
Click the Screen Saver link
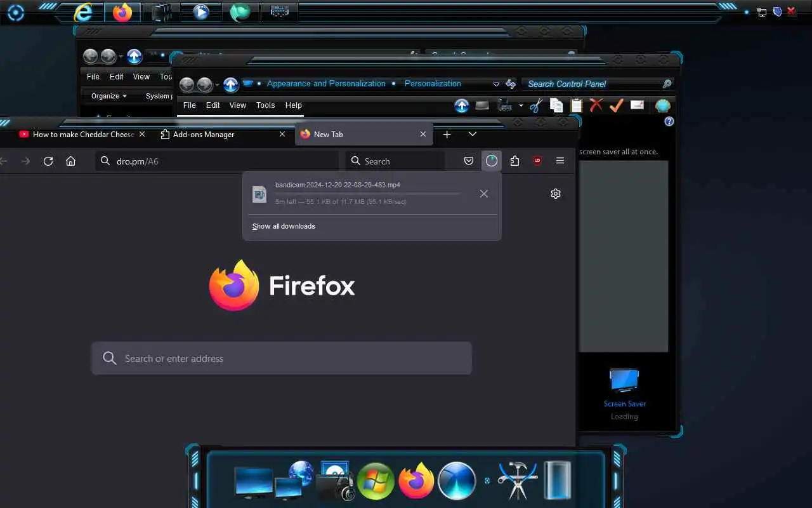pos(624,404)
